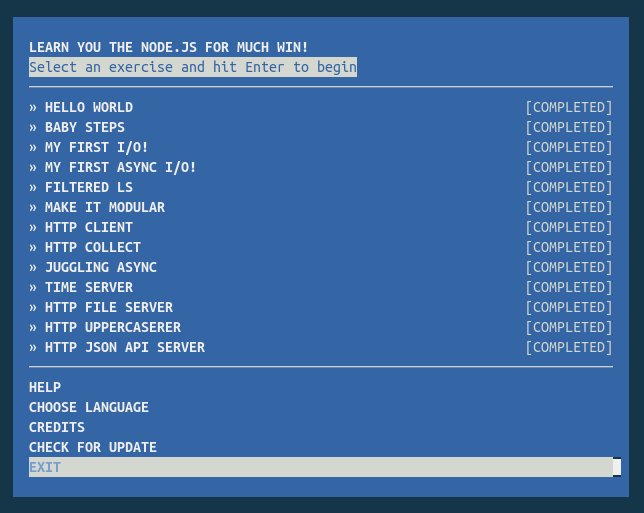This screenshot has height=513, width=644.
Task: Open the HELP menu entry
Action: click(45, 387)
